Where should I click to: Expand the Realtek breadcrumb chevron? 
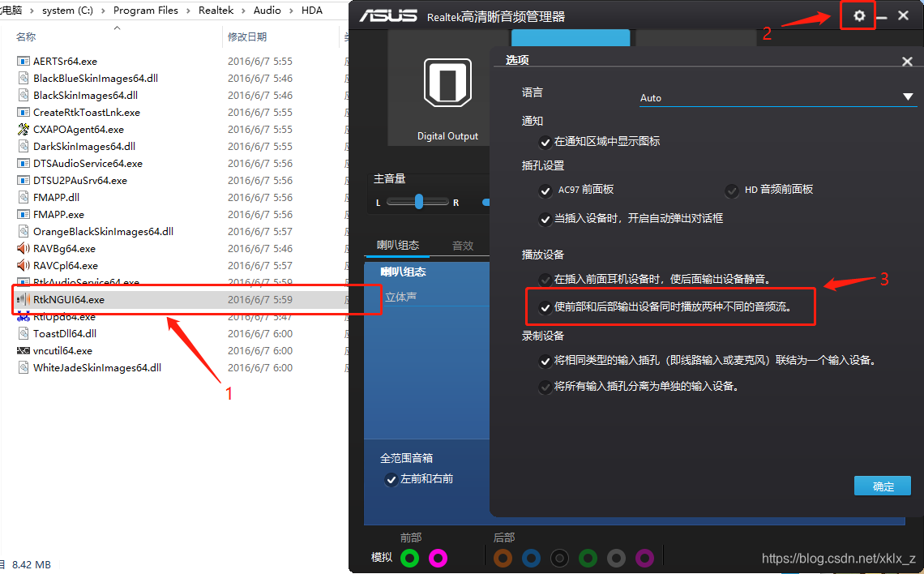click(x=243, y=11)
